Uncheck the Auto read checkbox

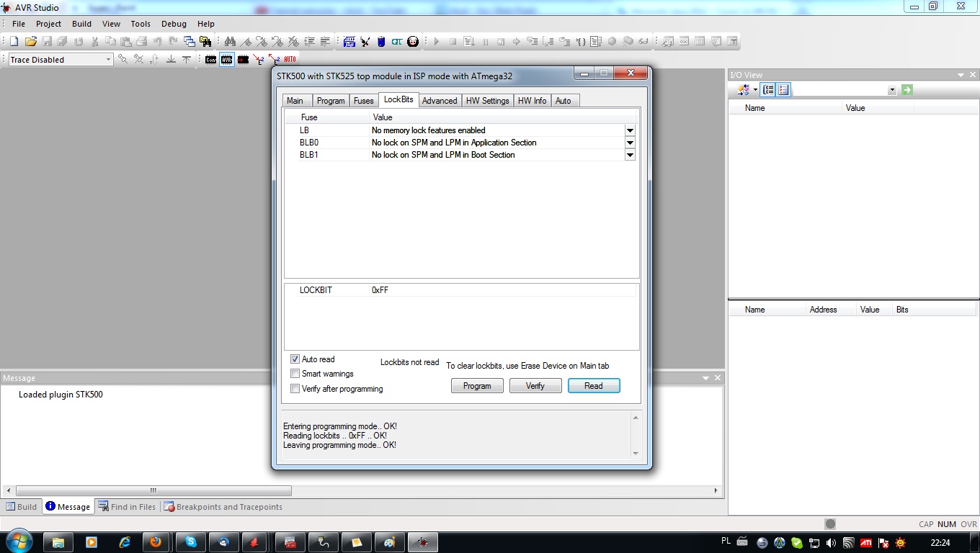coord(295,359)
